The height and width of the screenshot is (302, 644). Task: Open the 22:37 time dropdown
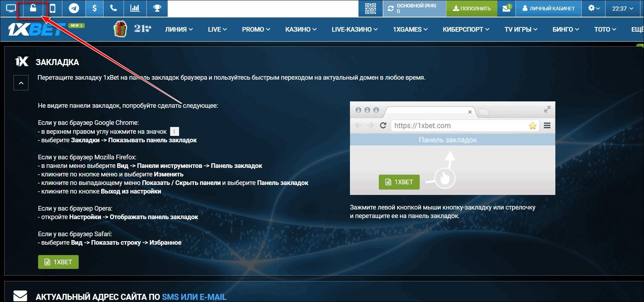coord(623,9)
